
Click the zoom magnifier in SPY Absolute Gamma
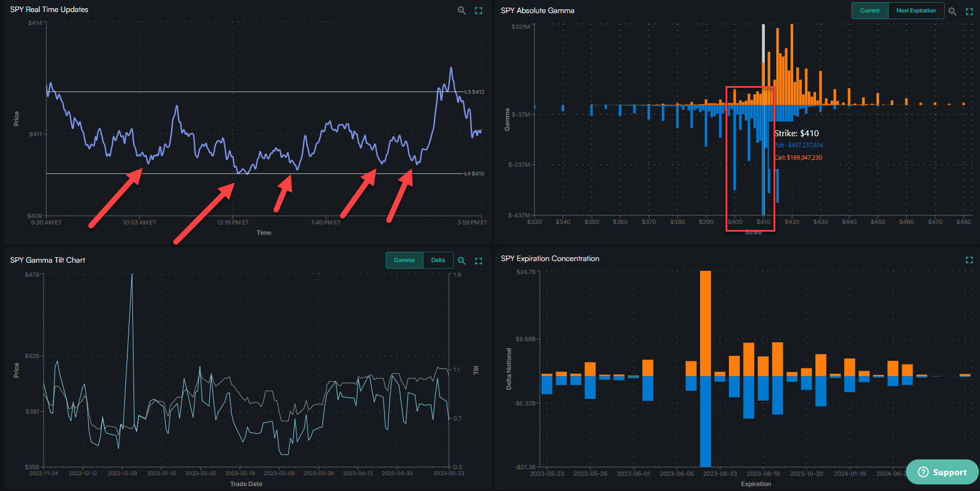point(952,11)
